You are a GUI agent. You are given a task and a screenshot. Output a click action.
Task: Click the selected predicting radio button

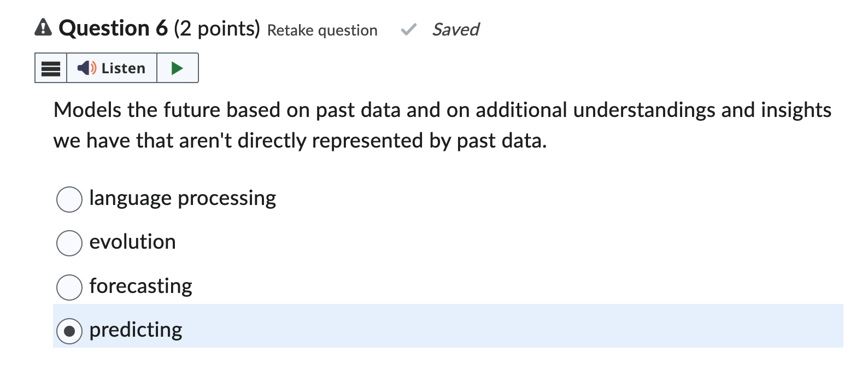tap(69, 331)
